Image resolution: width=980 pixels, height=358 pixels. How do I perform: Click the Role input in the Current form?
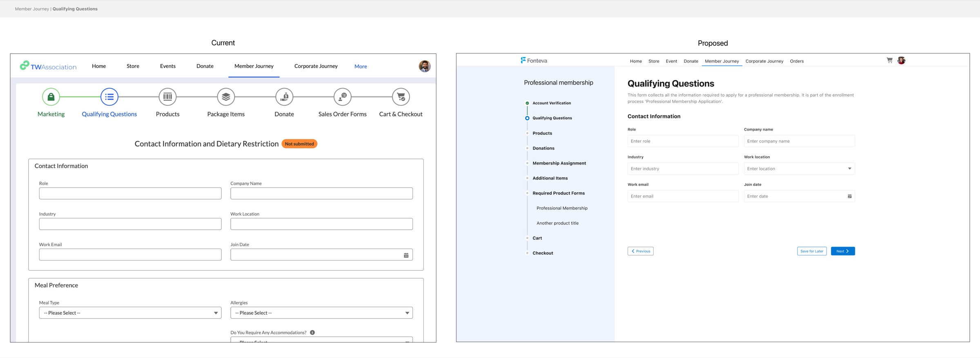130,193
